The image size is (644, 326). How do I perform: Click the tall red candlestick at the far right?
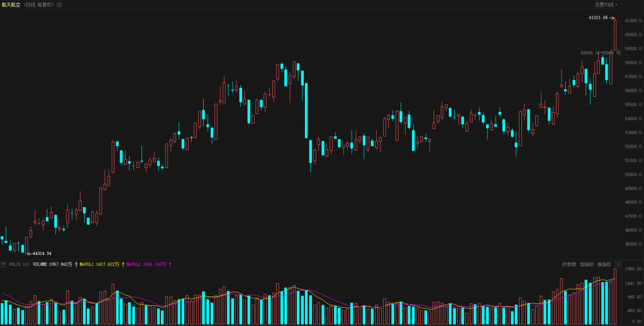[615, 35]
